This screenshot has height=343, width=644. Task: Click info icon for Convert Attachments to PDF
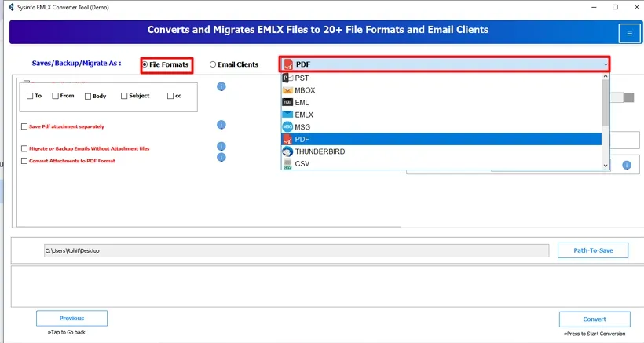pyautogui.click(x=221, y=157)
